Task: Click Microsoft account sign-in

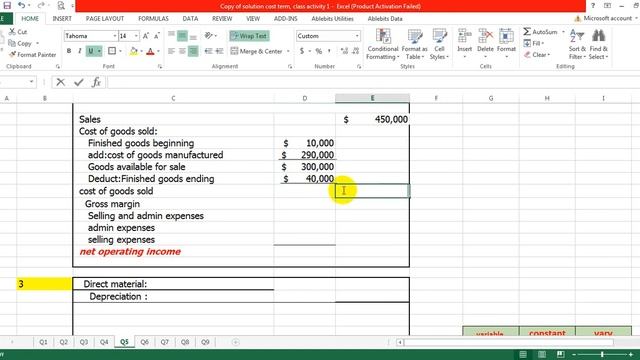Action: pyautogui.click(x=606, y=18)
